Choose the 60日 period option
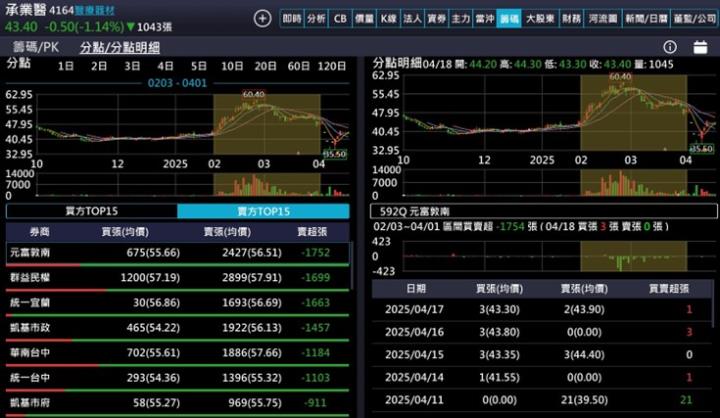The image size is (720, 418). click(299, 66)
